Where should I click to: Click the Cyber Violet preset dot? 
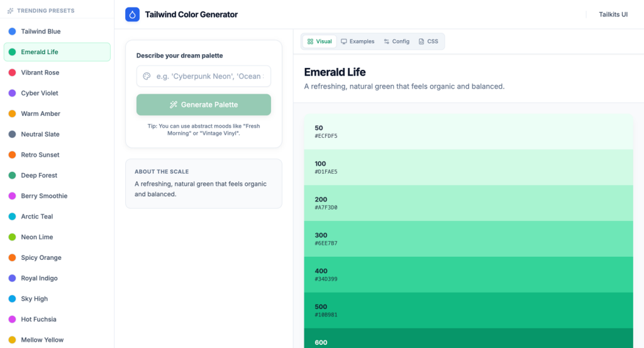[x=12, y=93]
